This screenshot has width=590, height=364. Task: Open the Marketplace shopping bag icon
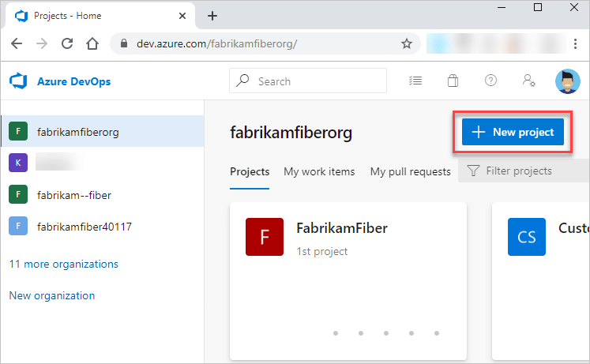453,81
